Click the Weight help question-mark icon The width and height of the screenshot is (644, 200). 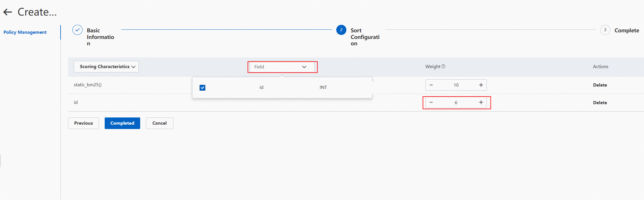pos(444,66)
